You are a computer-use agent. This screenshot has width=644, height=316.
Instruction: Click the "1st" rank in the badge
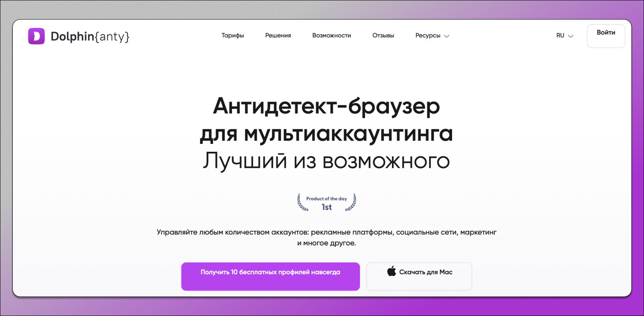327,207
